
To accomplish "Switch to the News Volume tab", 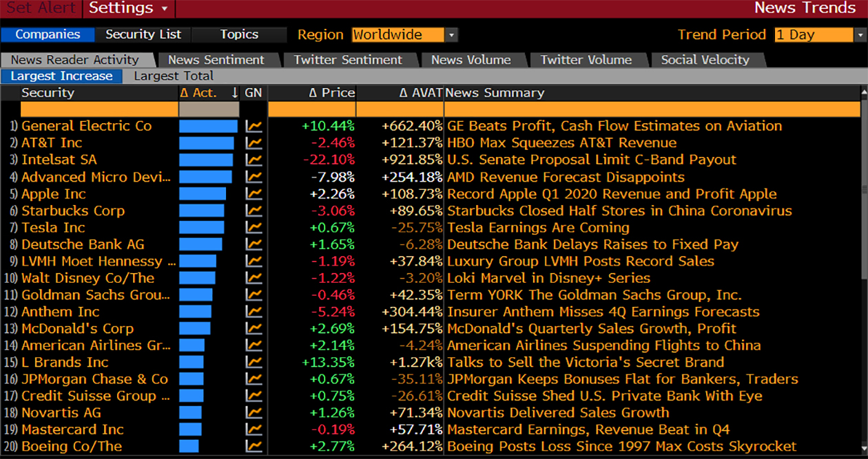I will click(x=471, y=60).
